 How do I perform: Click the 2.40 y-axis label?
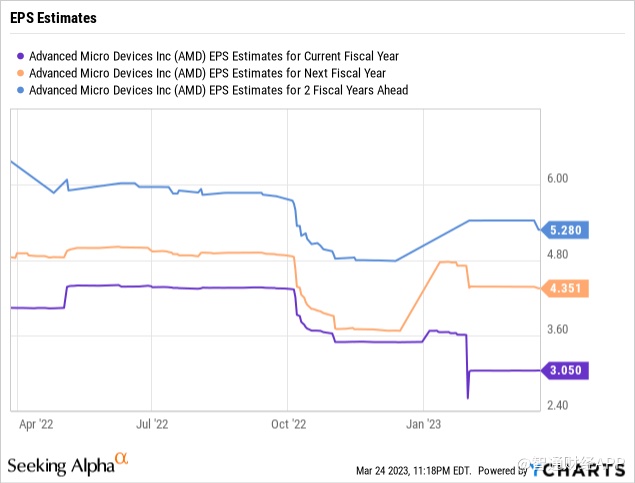click(555, 405)
